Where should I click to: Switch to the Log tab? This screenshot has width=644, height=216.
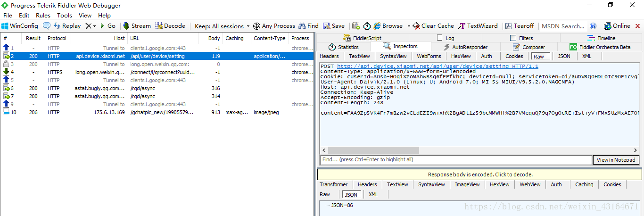[x=446, y=38]
